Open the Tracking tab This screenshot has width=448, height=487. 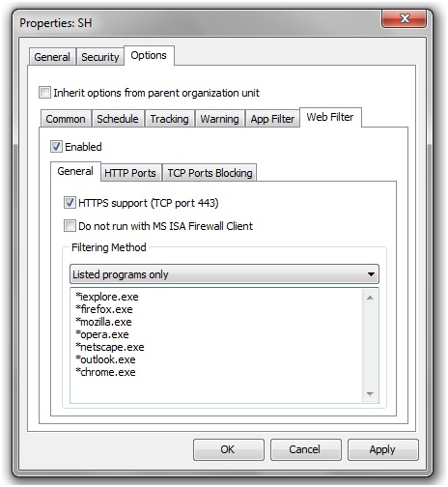pos(170,119)
